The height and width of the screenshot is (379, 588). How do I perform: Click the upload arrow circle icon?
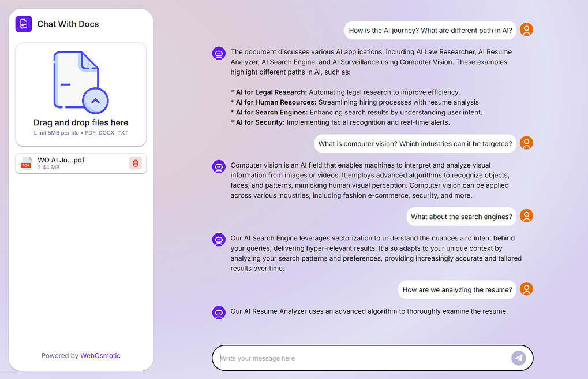tap(95, 101)
